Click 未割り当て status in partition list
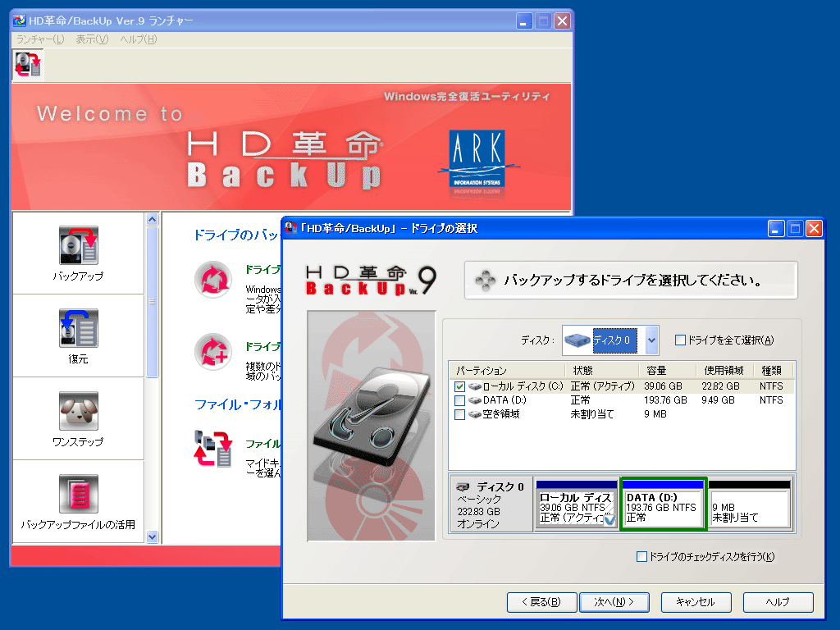Viewport: 840px width, 630px height. coord(592,414)
